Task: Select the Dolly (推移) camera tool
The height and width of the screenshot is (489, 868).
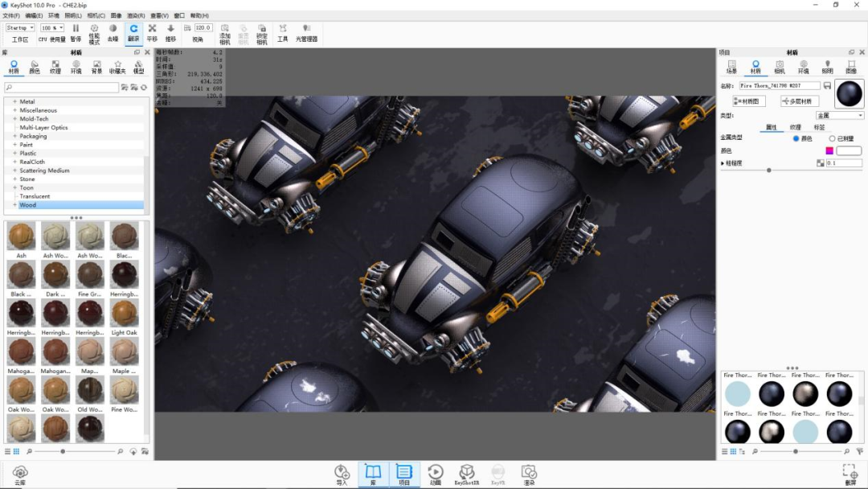Action: (170, 33)
